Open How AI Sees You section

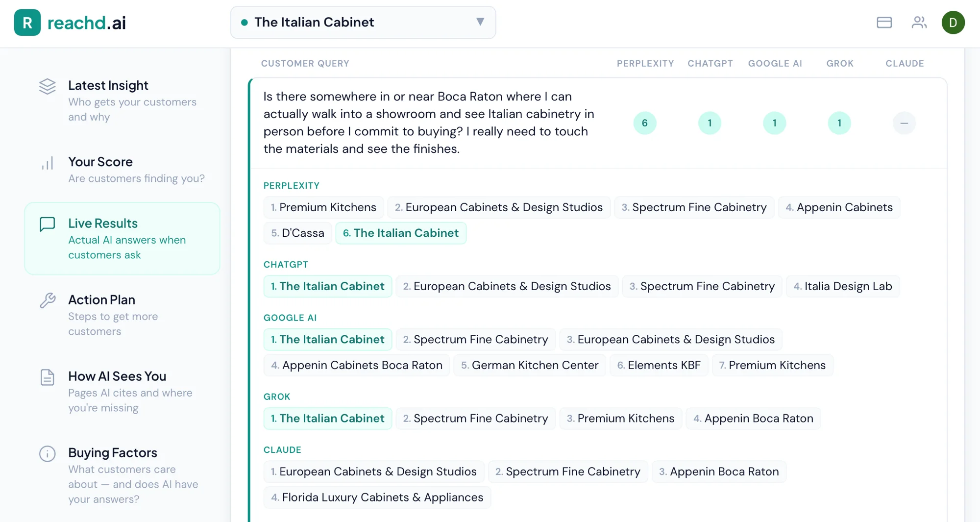point(122,392)
